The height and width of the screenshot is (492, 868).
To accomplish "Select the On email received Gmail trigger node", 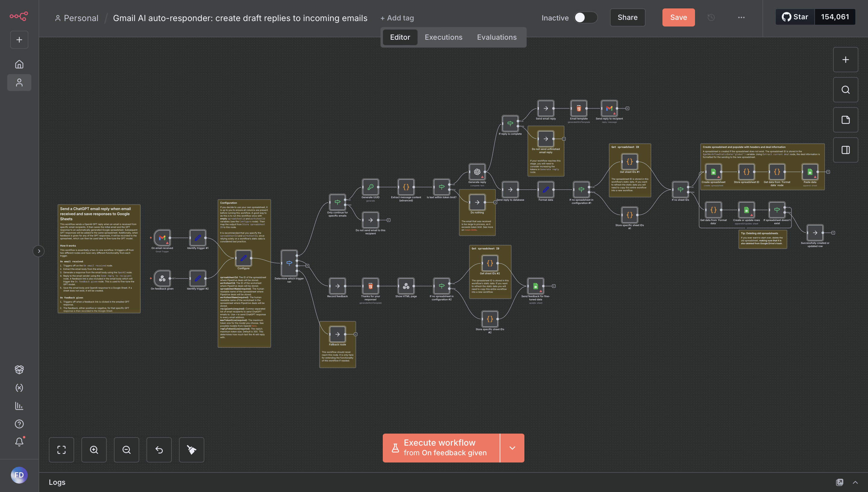I will coord(162,238).
